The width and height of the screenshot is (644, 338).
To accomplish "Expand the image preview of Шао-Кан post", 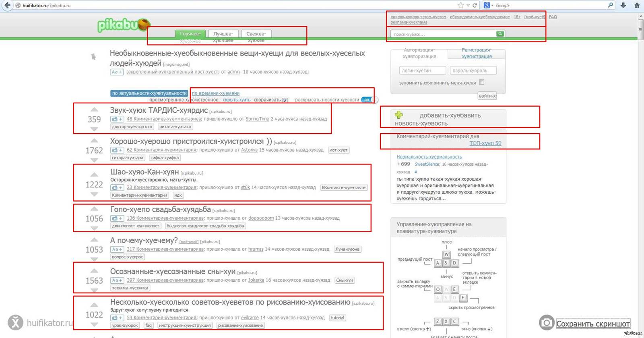I will click(117, 188).
